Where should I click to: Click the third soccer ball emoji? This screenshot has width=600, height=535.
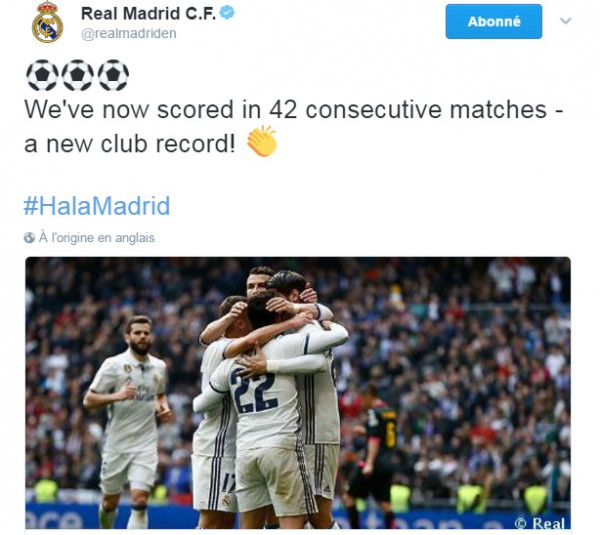(x=113, y=75)
